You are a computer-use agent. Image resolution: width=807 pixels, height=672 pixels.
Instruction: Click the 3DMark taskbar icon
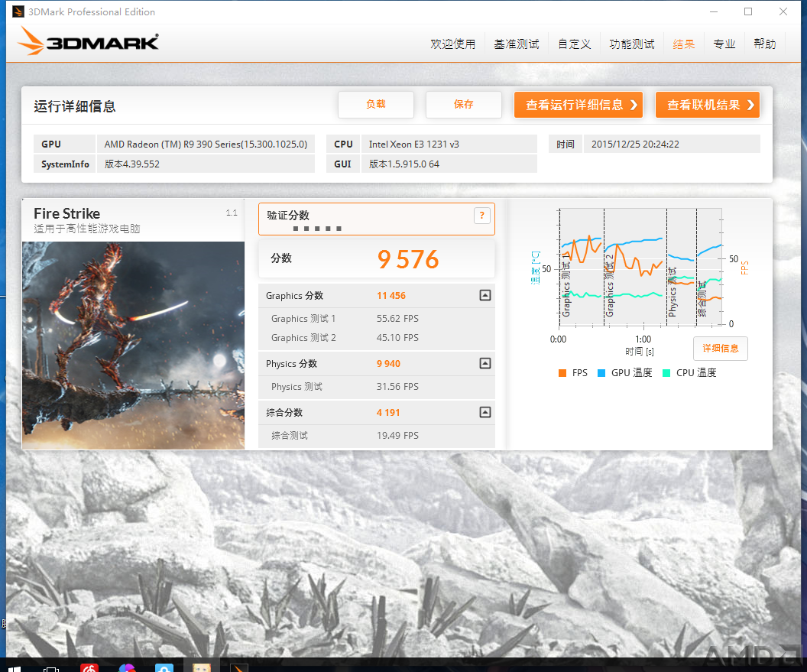point(238,668)
